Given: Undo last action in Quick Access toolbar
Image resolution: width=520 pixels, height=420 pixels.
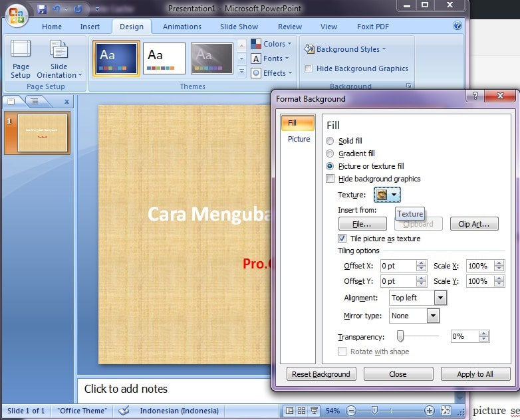Looking at the screenshot, I should click(57, 9).
